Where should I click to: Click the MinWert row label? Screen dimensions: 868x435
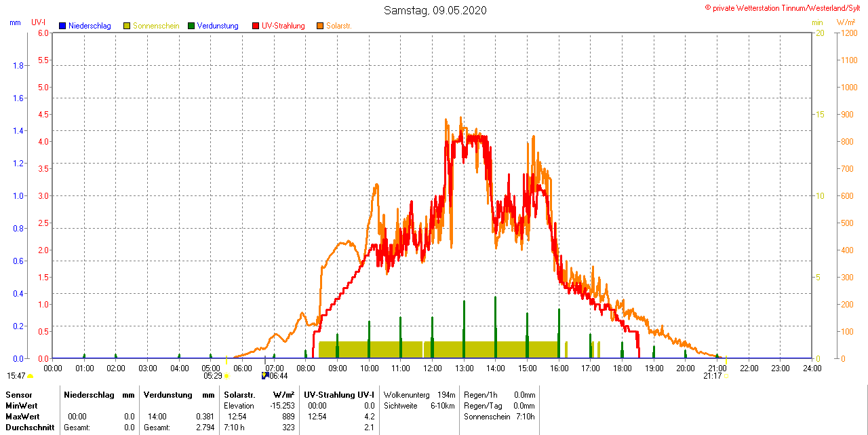(x=22, y=406)
